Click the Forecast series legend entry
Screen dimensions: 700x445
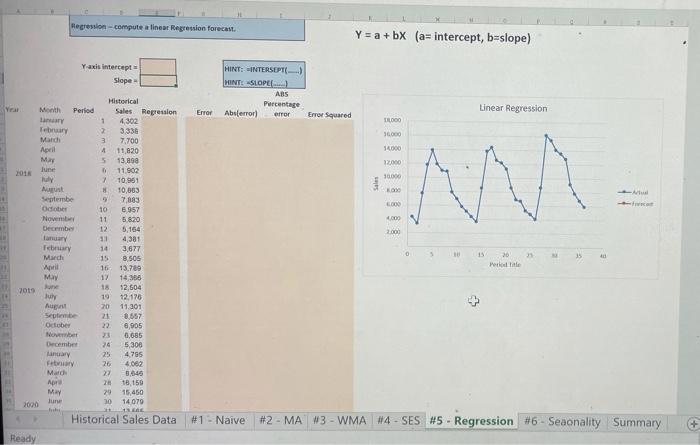[x=636, y=204]
